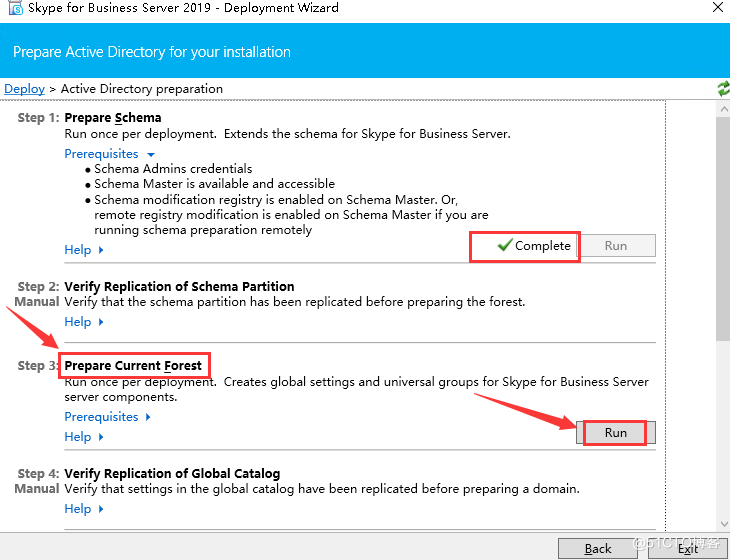Expand Prerequisites under Prepare Current Forest
The width and height of the screenshot is (730, 560).
[108, 417]
